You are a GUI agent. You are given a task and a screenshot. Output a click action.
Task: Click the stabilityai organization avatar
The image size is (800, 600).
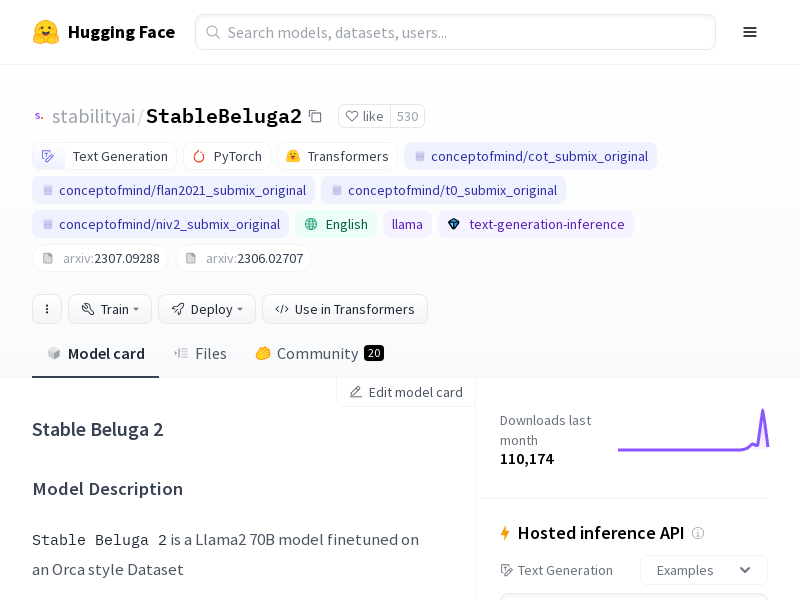39,116
